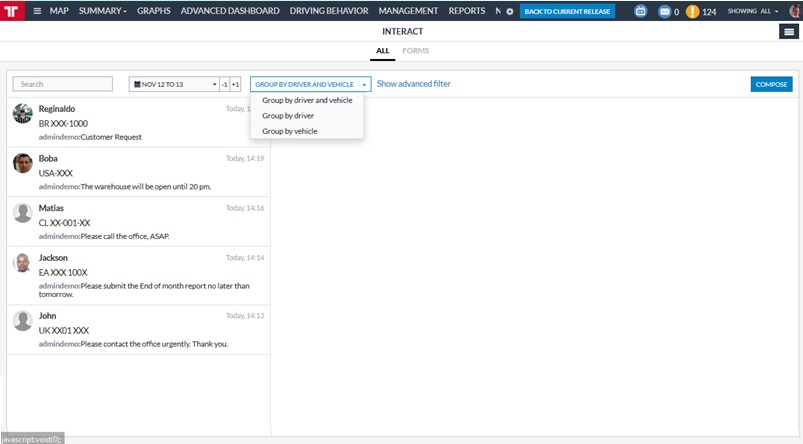Click Jackson's avatar picture
The width and height of the screenshot is (803, 444).
(23, 262)
